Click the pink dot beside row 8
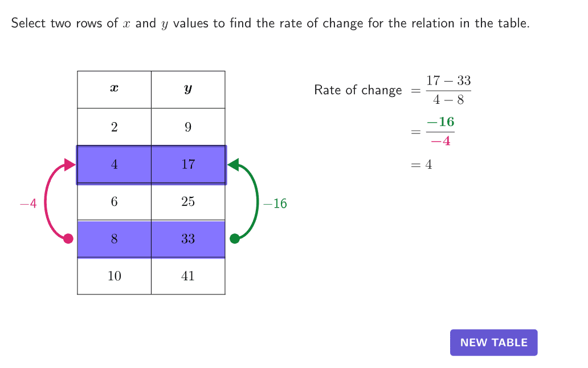Image resolution: width=588 pixels, height=368 pixels. (68, 238)
